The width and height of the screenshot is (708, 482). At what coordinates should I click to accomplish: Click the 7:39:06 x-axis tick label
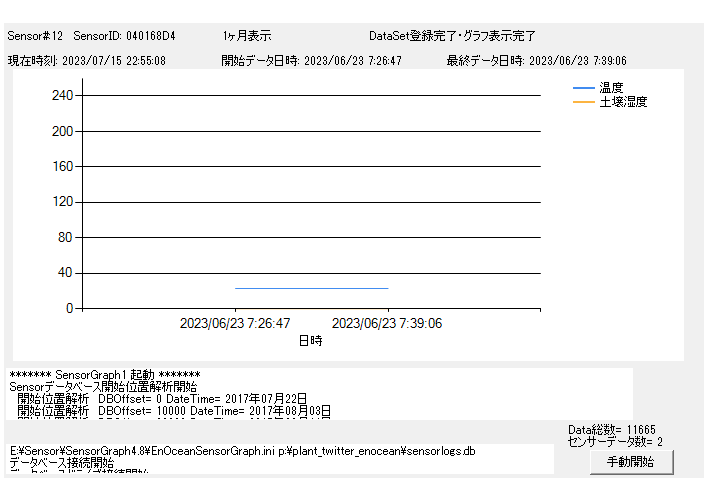[x=387, y=323]
